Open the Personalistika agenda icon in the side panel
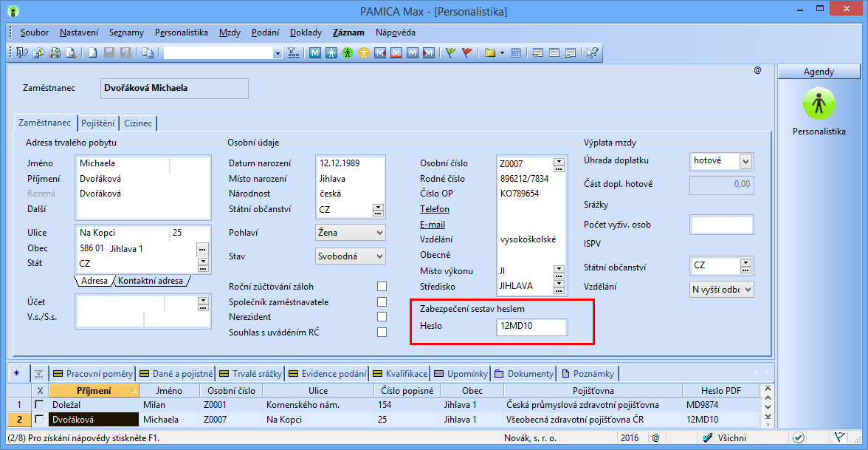 pyautogui.click(x=819, y=104)
